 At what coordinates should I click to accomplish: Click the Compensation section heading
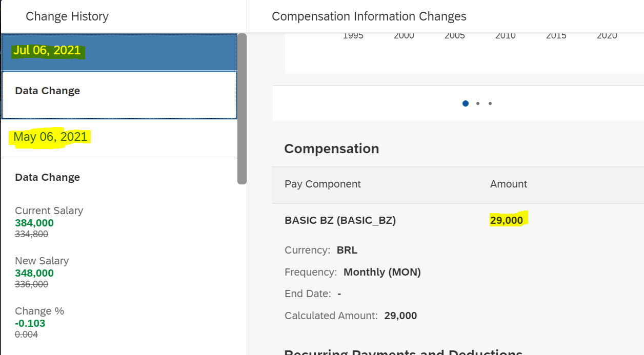(x=332, y=149)
